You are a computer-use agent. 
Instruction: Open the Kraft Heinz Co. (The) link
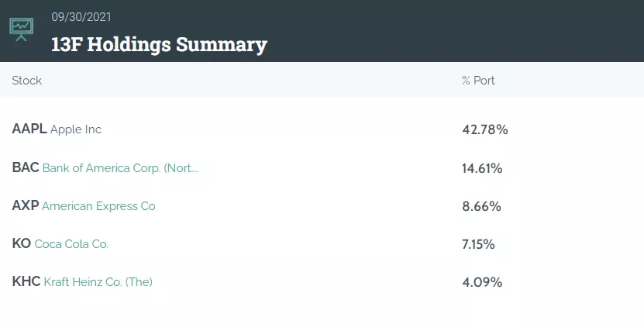(98, 282)
